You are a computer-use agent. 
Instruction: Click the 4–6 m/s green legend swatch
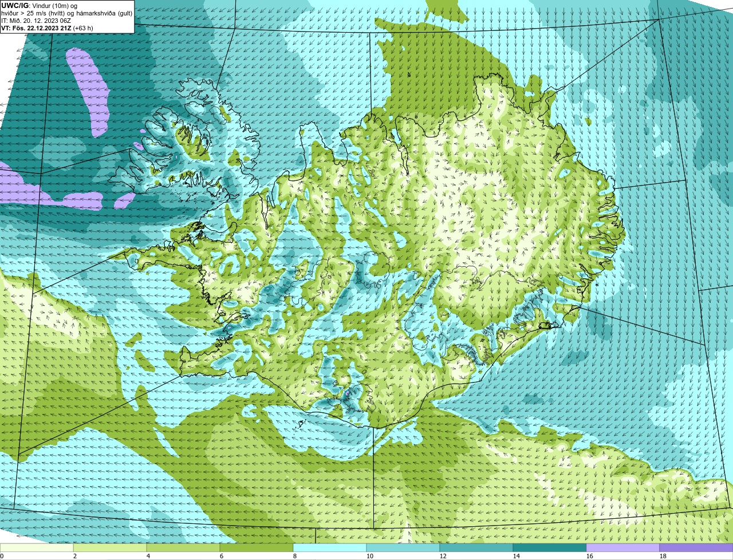183,548
